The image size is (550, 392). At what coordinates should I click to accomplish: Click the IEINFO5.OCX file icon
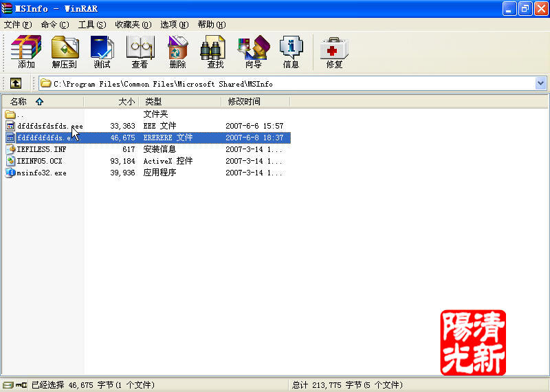10,161
